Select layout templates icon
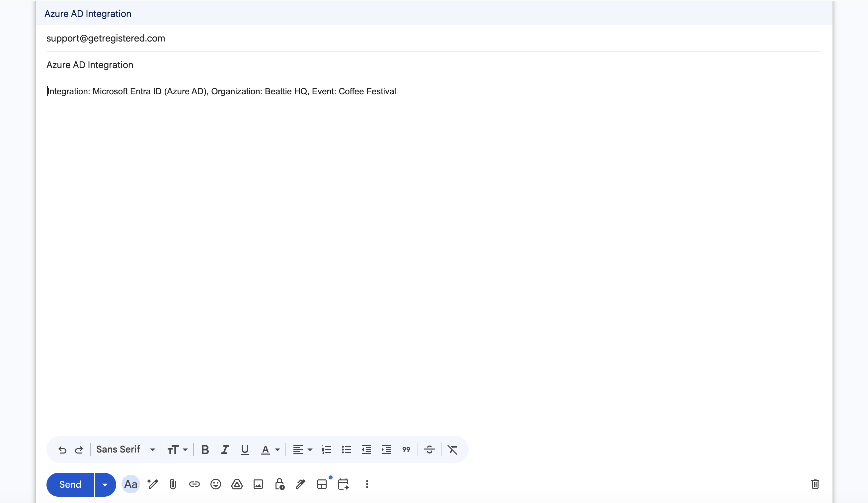The height and width of the screenshot is (503, 868). tap(322, 484)
